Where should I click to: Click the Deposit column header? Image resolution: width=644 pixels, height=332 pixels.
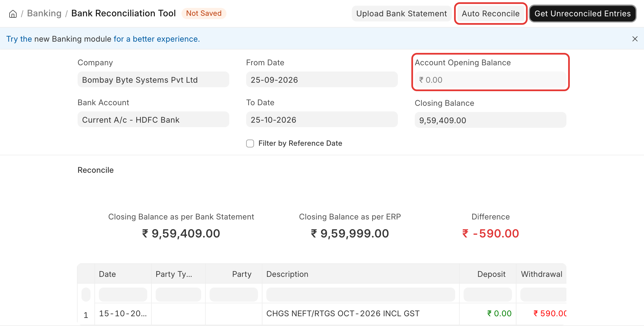click(x=488, y=274)
